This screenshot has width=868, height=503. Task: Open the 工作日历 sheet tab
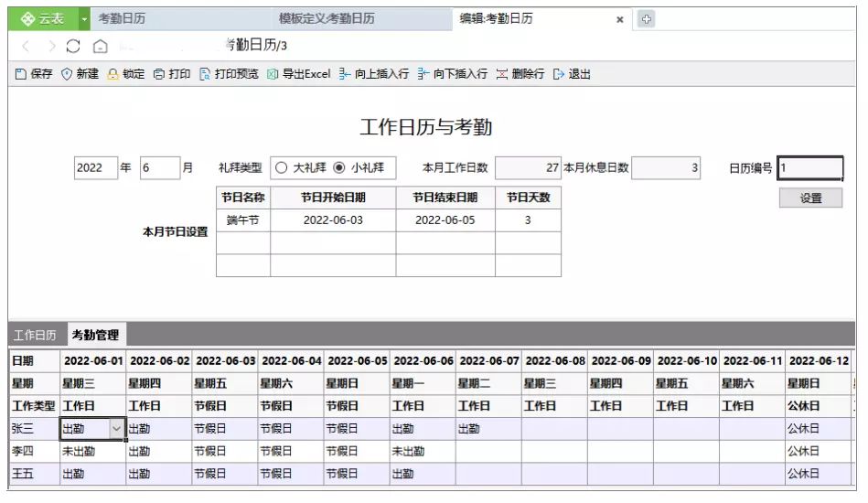[35, 336]
